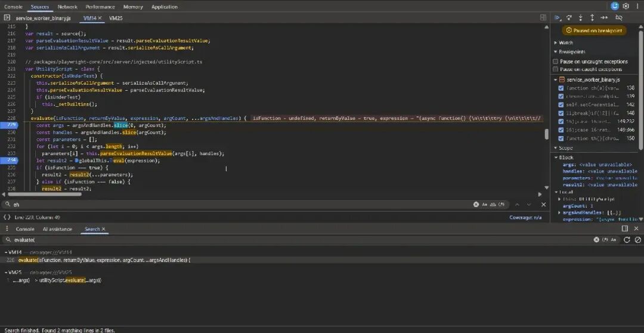Open the Network panel
The image size is (644, 333).
(67, 7)
